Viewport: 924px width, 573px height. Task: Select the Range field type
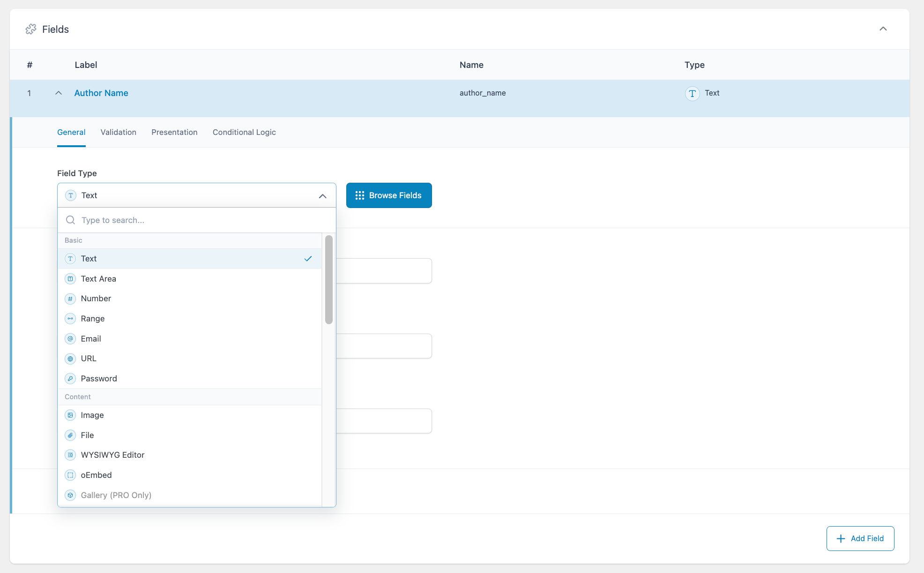pyautogui.click(x=92, y=318)
